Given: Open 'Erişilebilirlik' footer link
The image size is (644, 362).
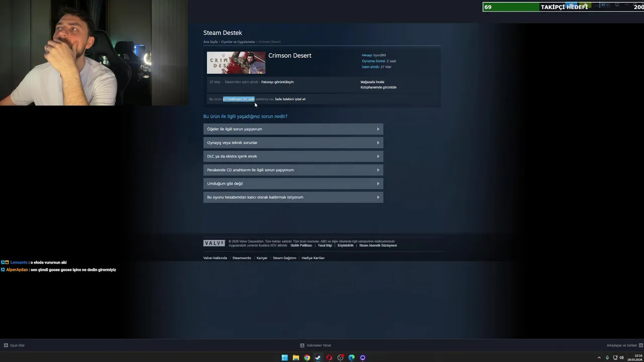Looking at the screenshot, I should (x=346, y=245).
